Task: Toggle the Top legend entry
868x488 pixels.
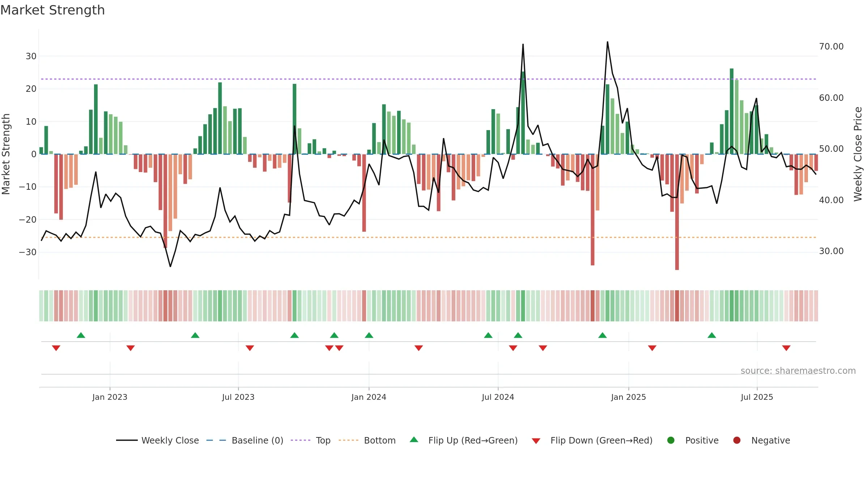Action: [x=311, y=440]
